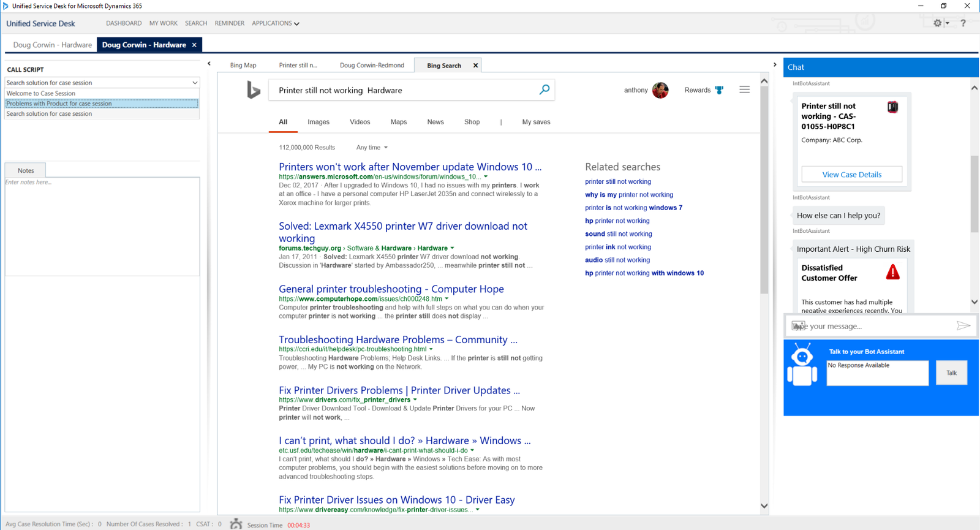Open the Any time filter dropdown

372,148
